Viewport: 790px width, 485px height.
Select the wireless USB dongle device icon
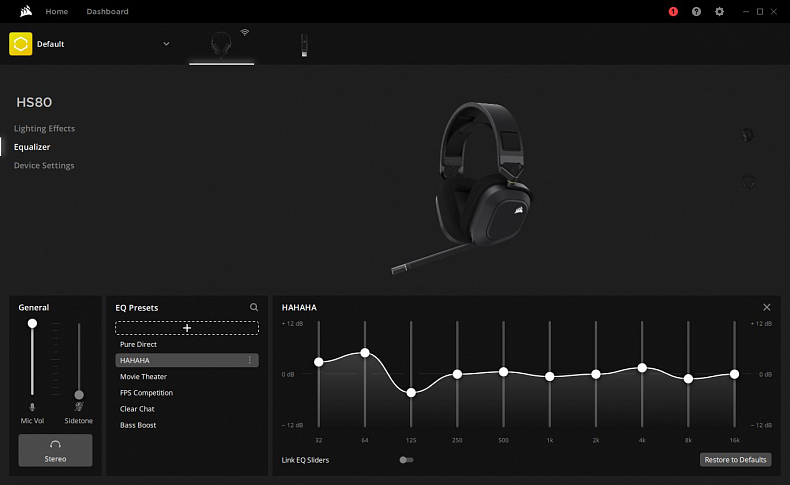304,45
